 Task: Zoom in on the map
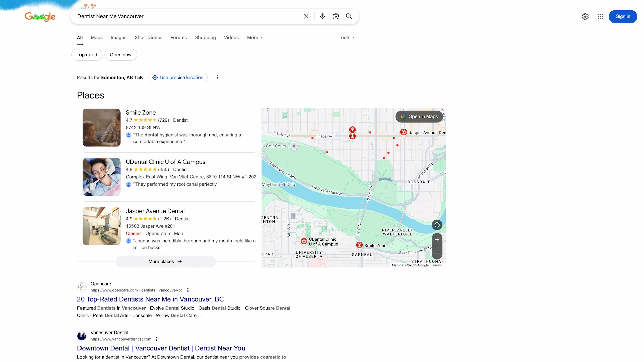coord(437,240)
